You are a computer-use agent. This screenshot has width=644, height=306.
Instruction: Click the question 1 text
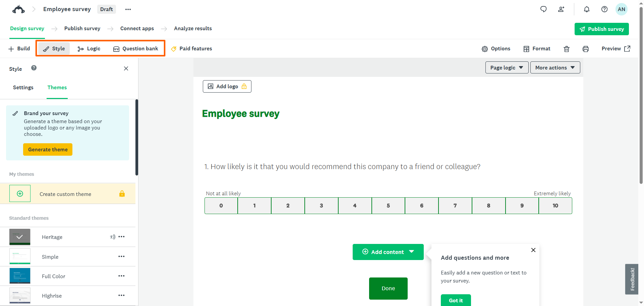coord(342,167)
